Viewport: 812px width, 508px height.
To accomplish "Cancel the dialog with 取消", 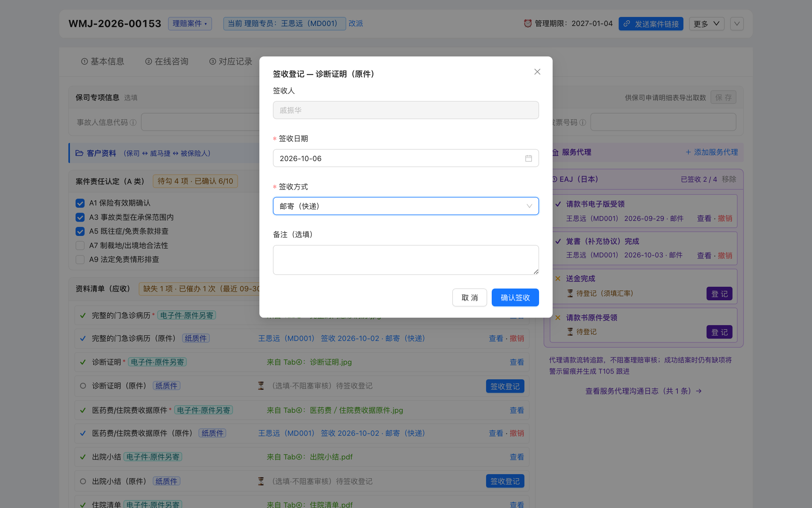I will (470, 297).
